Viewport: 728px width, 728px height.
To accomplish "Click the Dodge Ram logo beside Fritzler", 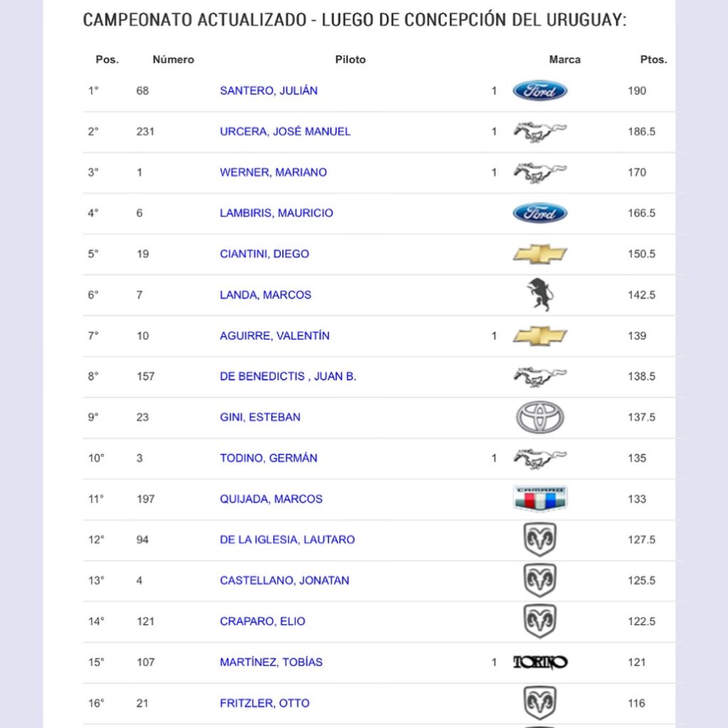I will point(540,703).
